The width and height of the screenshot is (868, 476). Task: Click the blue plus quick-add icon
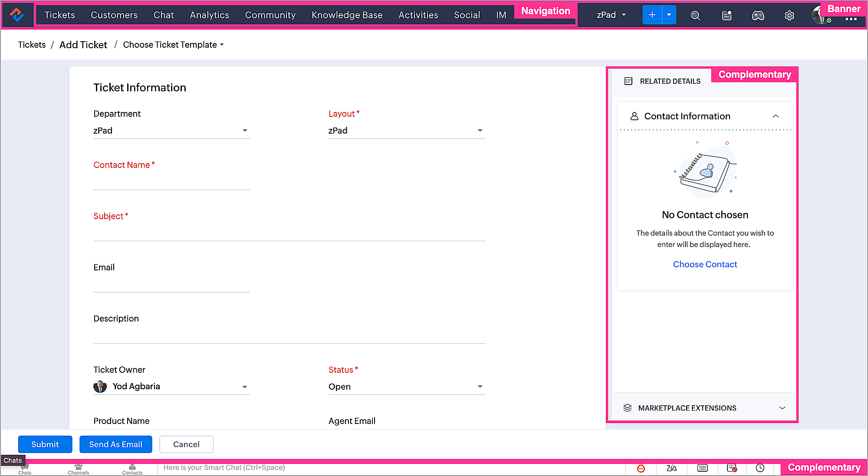[x=652, y=15]
